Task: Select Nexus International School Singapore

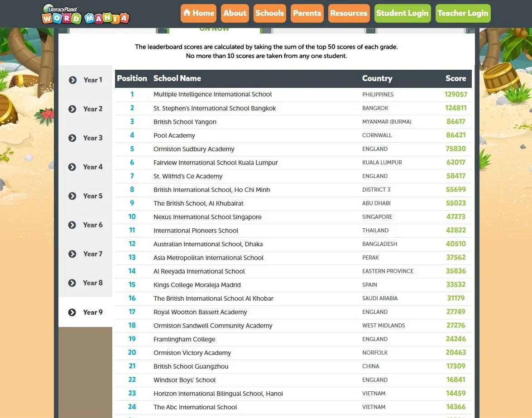Action: click(207, 217)
